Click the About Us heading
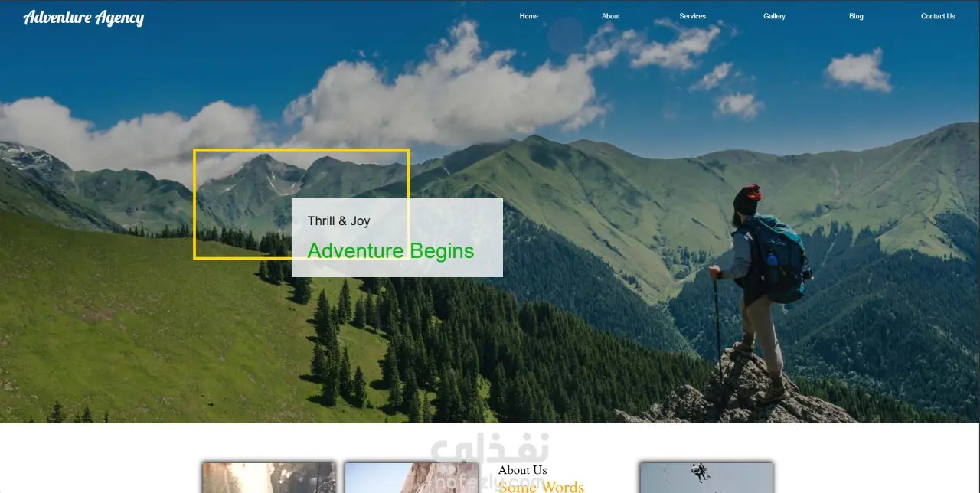The image size is (980, 493). pos(522,470)
